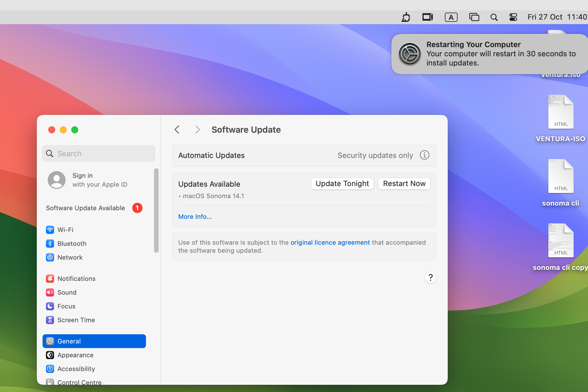
Task: Open Appearance settings in sidebar
Action: [x=94, y=355]
